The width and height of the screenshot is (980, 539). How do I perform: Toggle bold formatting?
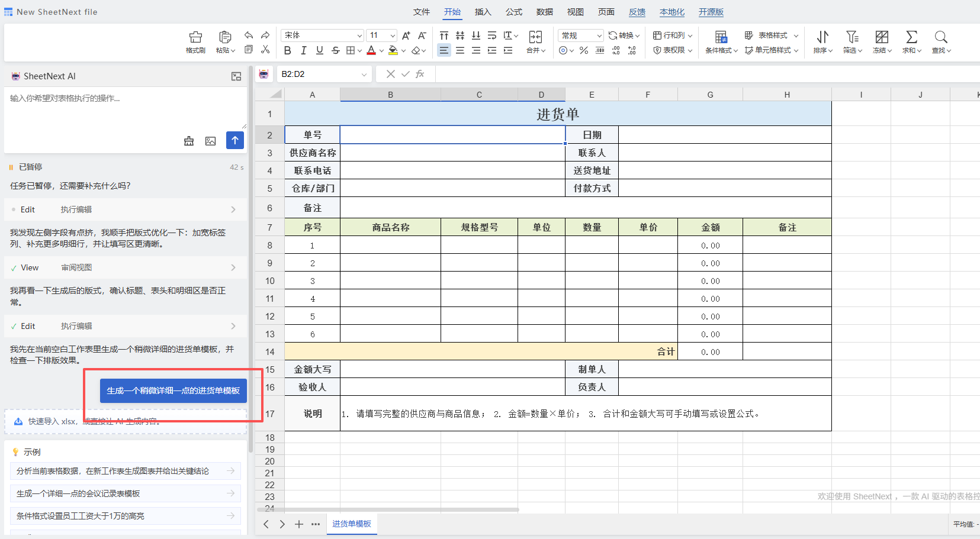(288, 50)
